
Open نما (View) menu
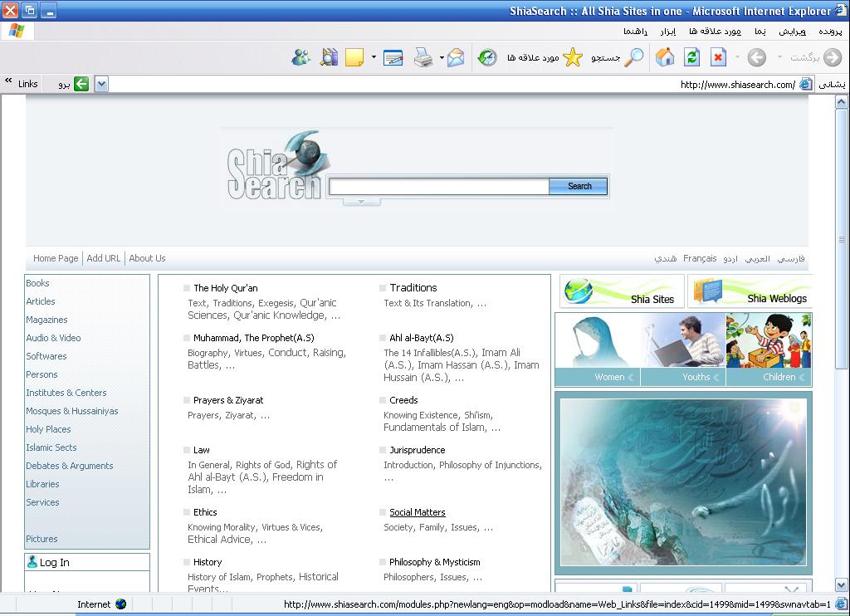tap(760, 32)
